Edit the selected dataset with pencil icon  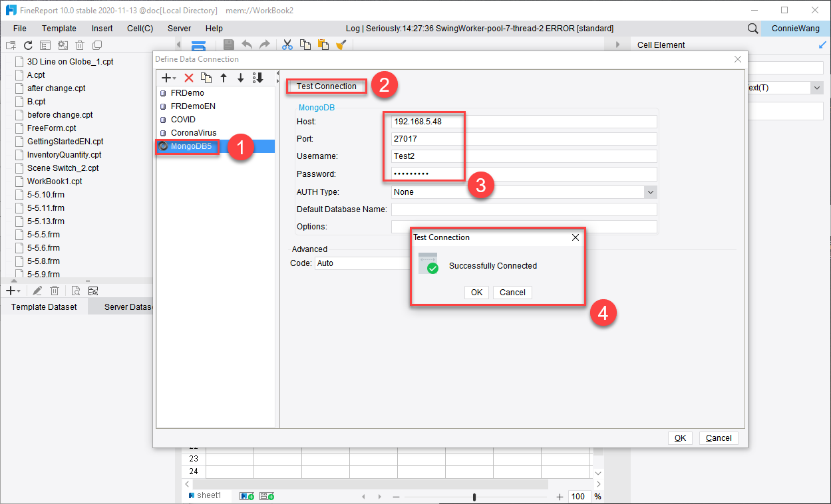[37, 290]
